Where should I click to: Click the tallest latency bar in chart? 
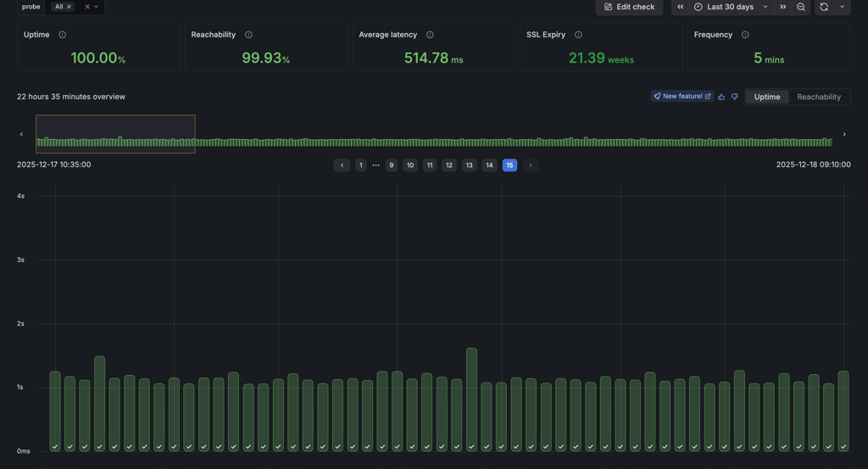tap(471, 399)
